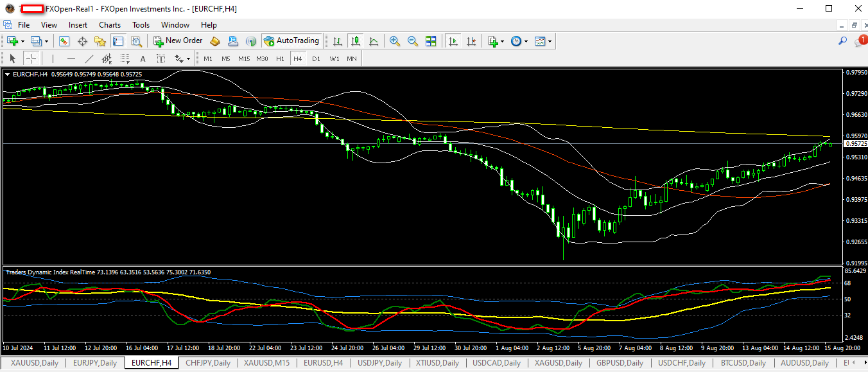Click the Traders Dynamic Index RealTime label
Image resolution: width=868 pixels, height=372 pixels.
tap(51, 272)
